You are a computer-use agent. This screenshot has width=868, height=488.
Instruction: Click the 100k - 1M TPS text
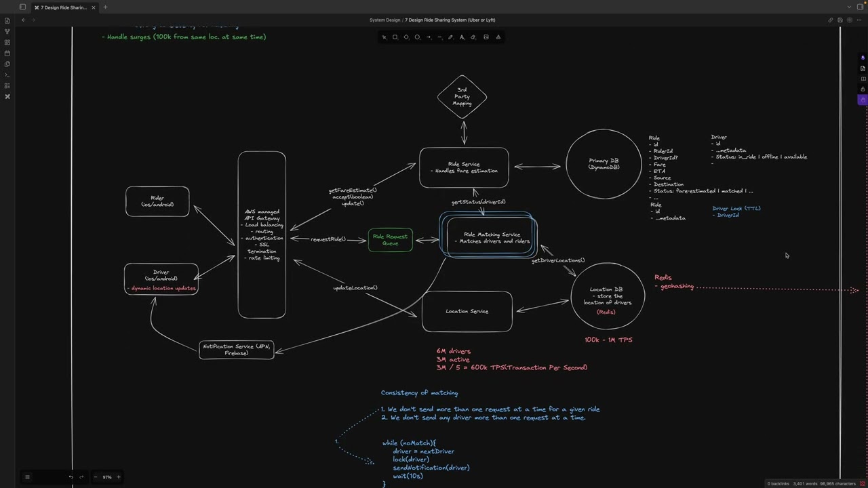(608, 340)
